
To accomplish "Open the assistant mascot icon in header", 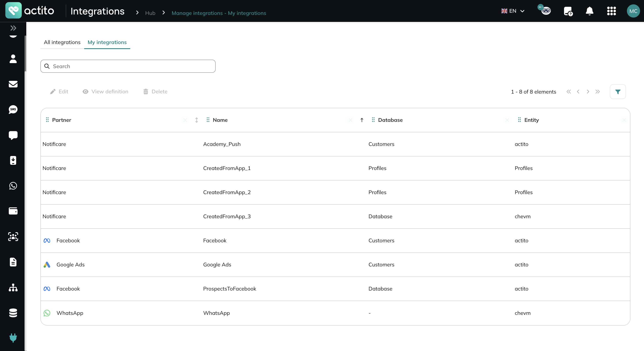I will (x=545, y=10).
